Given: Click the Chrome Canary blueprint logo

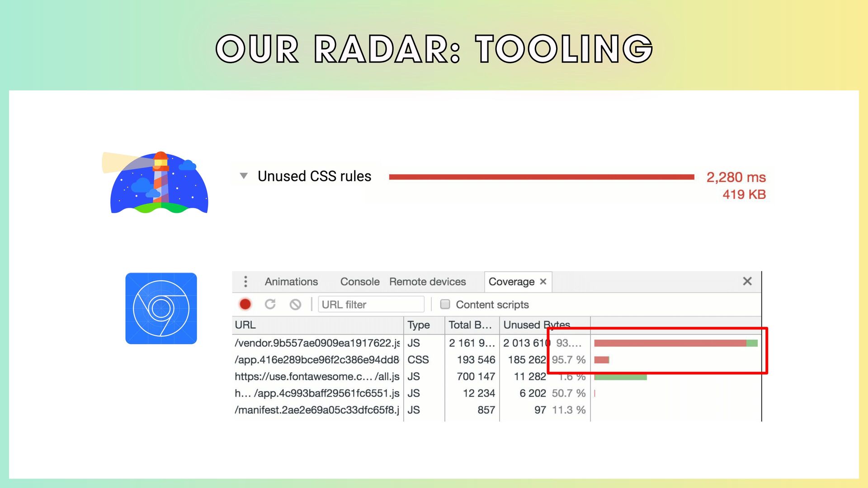Looking at the screenshot, I should click(x=161, y=309).
